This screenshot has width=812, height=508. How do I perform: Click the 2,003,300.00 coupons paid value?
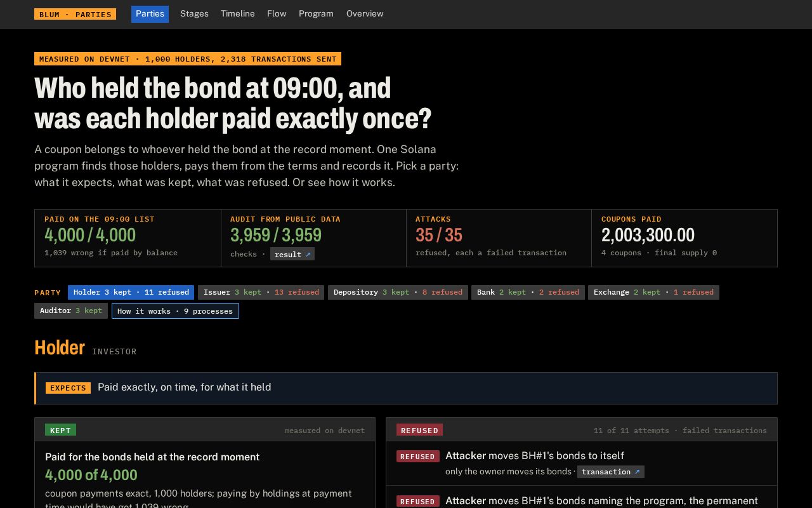(x=648, y=235)
